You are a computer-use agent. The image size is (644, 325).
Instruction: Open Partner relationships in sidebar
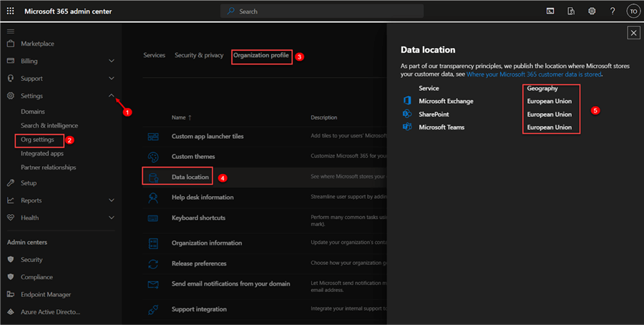[49, 168]
